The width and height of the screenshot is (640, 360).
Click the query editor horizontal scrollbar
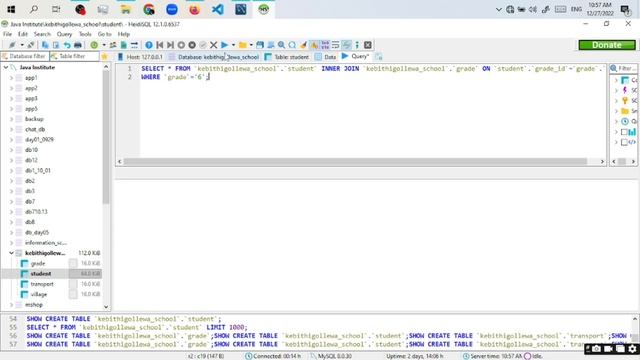[355, 162]
